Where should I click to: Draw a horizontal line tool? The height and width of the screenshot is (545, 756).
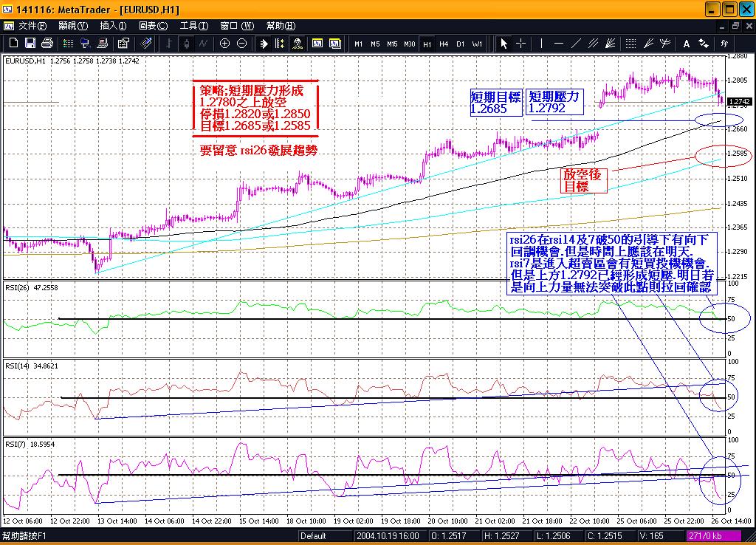pos(559,44)
